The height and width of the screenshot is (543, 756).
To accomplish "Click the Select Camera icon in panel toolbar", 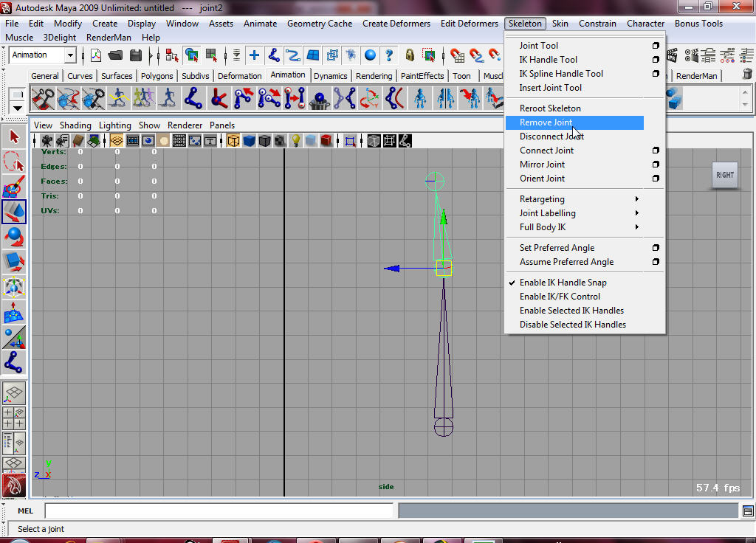I will coord(47,141).
